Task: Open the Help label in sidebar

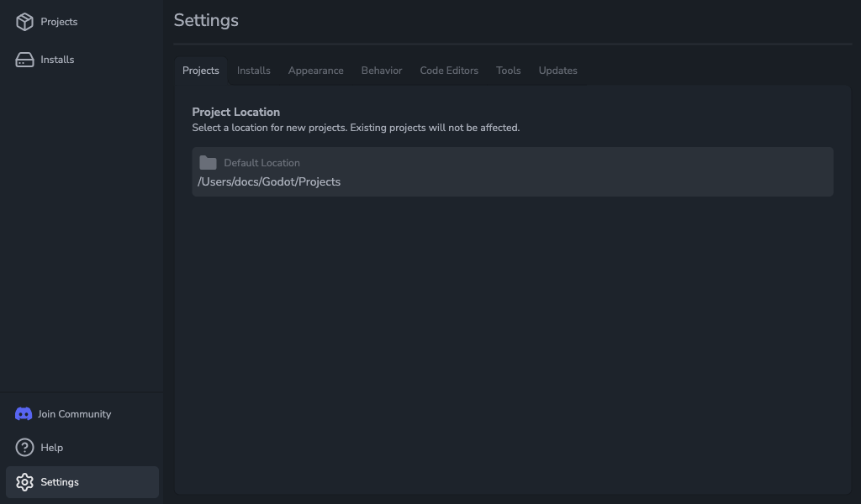Action: coord(51,448)
